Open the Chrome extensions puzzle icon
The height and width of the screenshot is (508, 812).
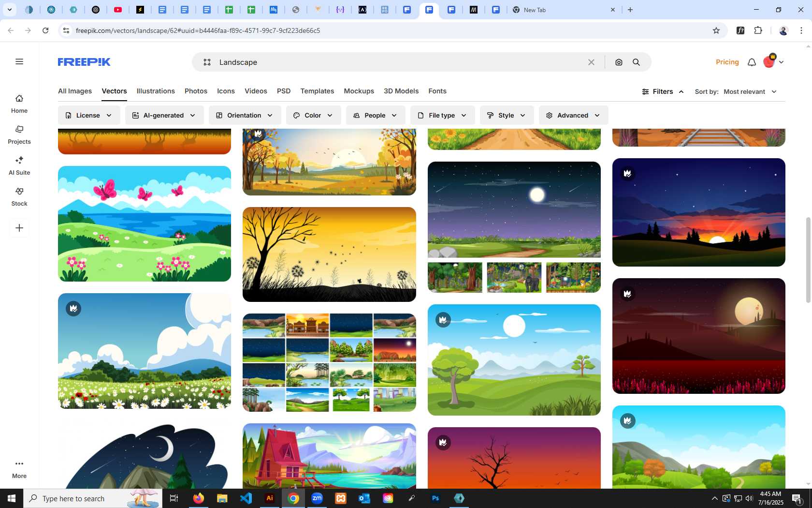click(x=758, y=30)
